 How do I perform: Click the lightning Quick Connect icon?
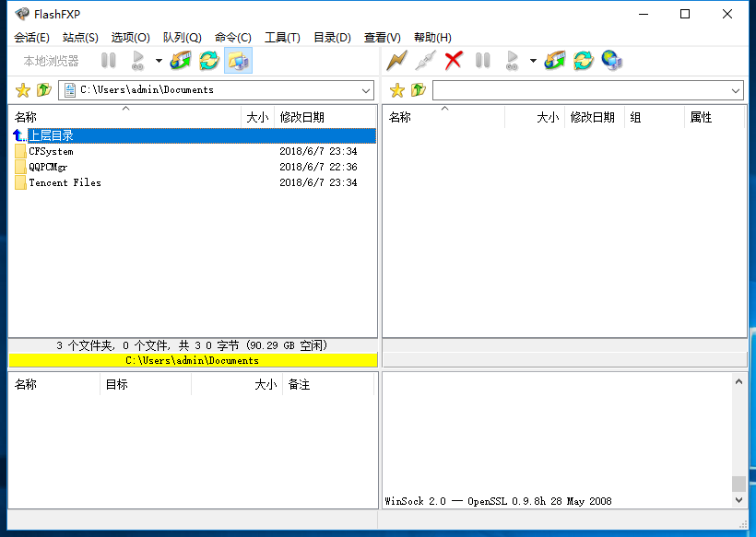click(396, 61)
